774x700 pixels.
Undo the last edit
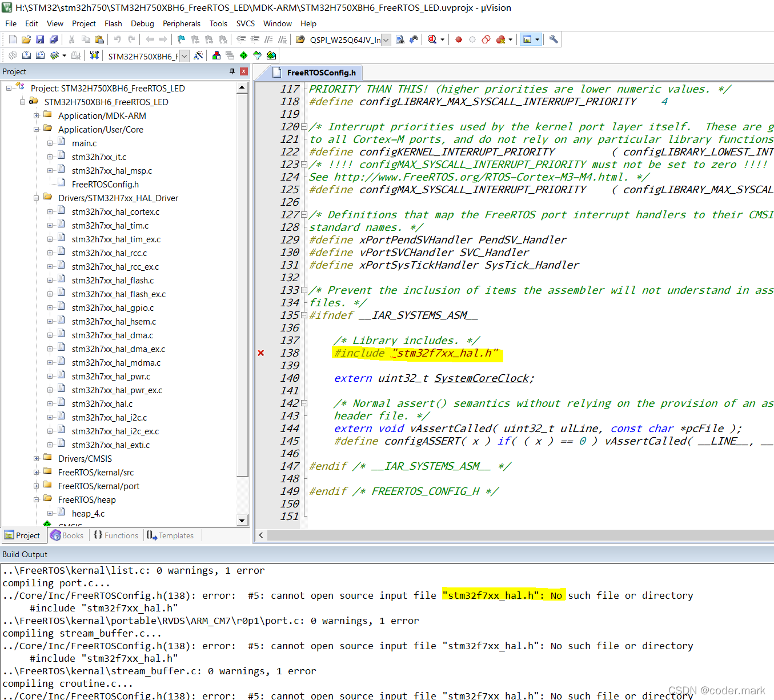pos(118,39)
